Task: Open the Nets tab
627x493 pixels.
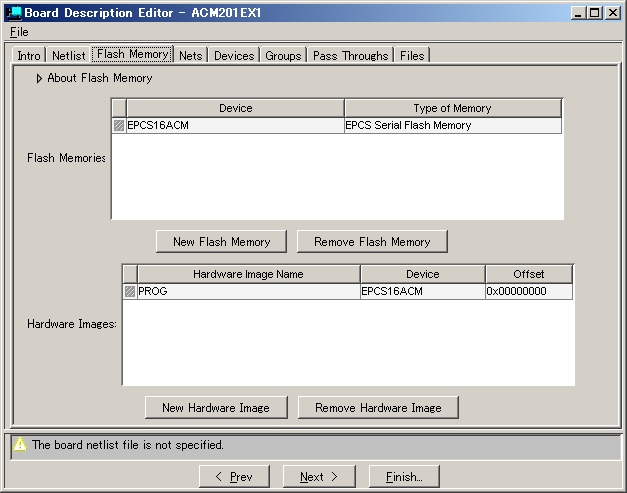Action: point(190,56)
